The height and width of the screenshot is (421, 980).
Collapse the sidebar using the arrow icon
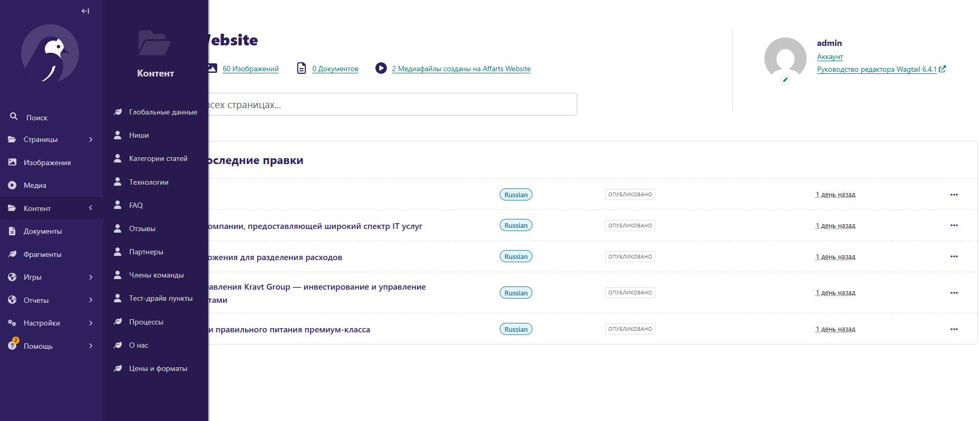tap(85, 11)
